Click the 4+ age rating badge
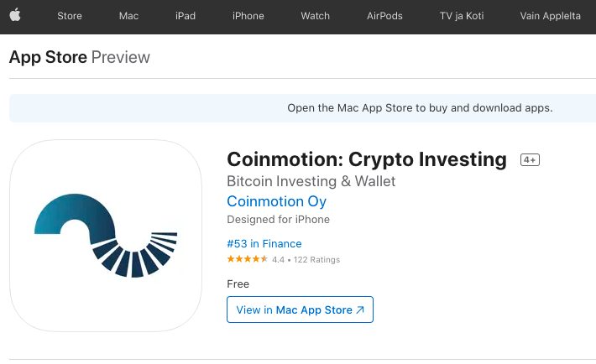This screenshot has height=364, width=596. click(x=530, y=160)
